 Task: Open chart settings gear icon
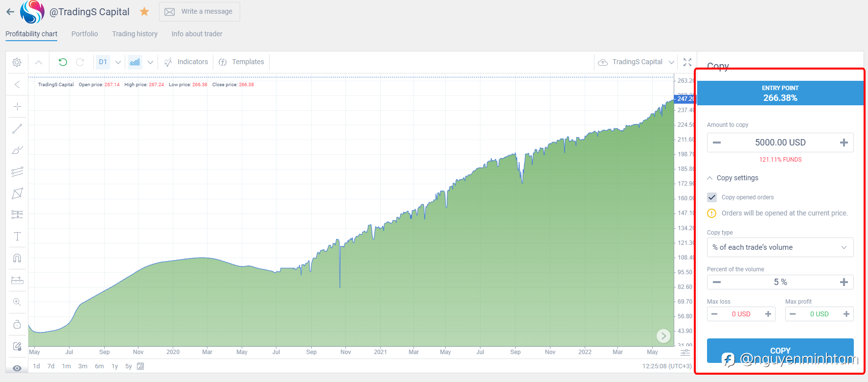[17, 62]
